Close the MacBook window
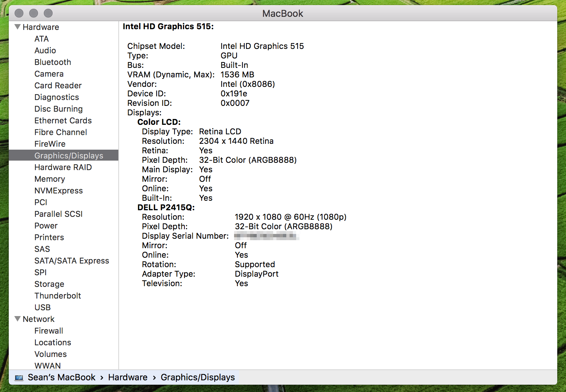This screenshot has width=566, height=392. (19, 13)
